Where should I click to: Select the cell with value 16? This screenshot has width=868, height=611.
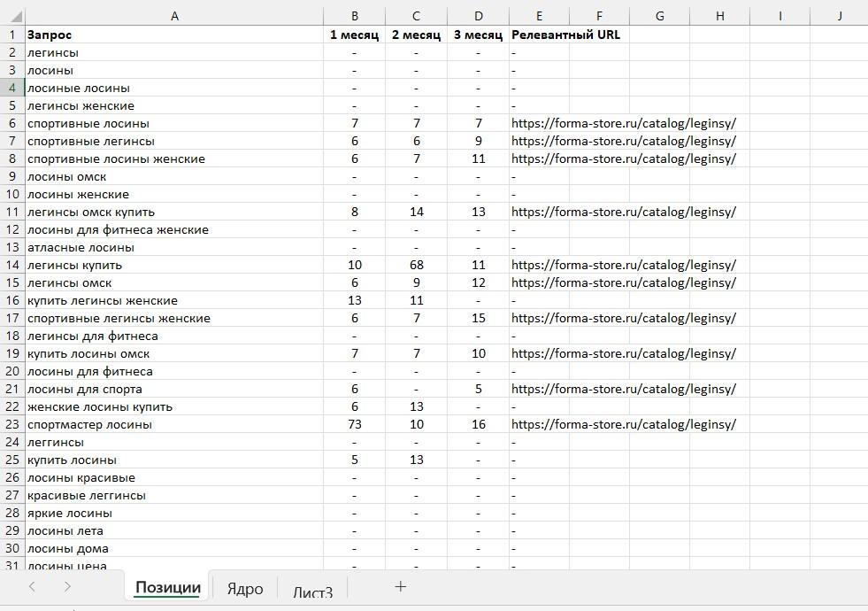[x=479, y=424]
